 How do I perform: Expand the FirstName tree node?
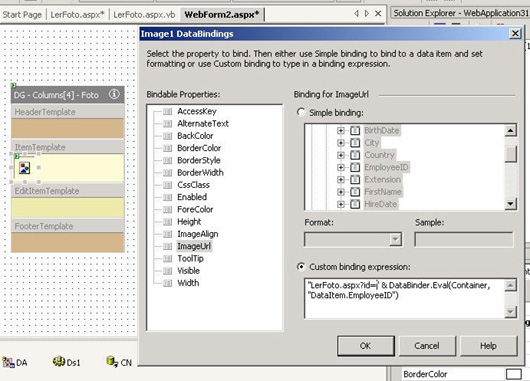[x=341, y=192]
